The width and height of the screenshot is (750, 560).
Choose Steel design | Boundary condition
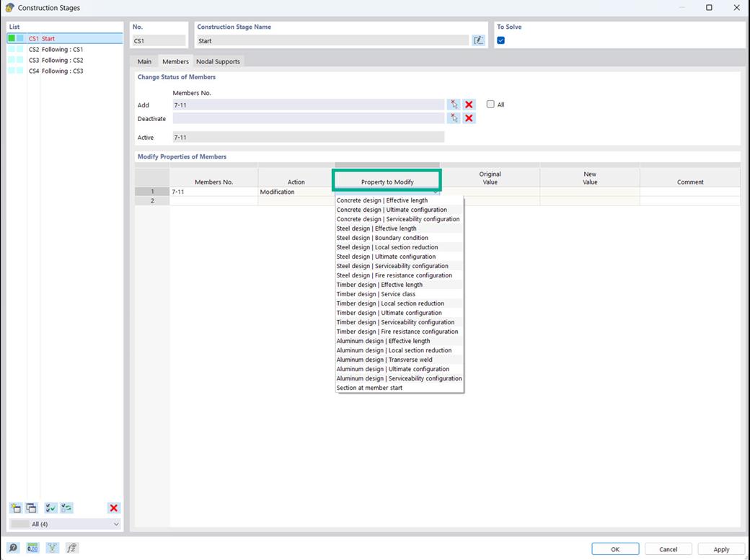399,238
